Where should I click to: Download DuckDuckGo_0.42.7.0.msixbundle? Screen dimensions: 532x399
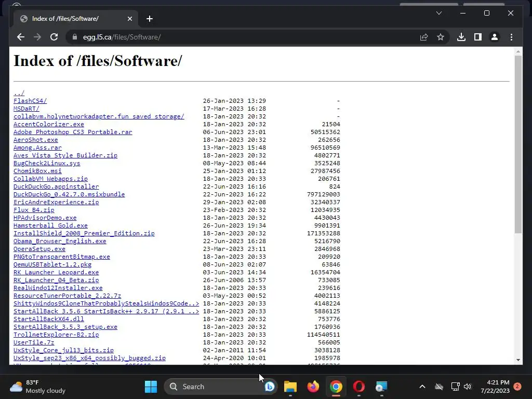(x=69, y=194)
